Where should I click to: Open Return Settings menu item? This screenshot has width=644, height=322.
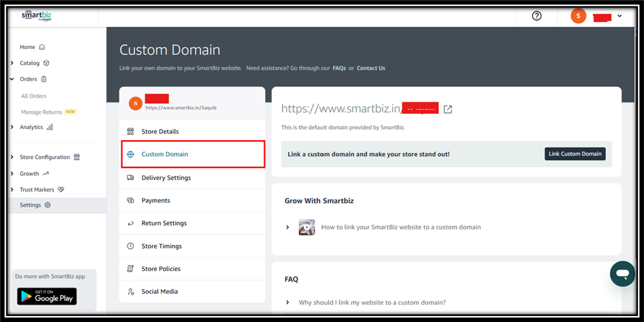164,223
